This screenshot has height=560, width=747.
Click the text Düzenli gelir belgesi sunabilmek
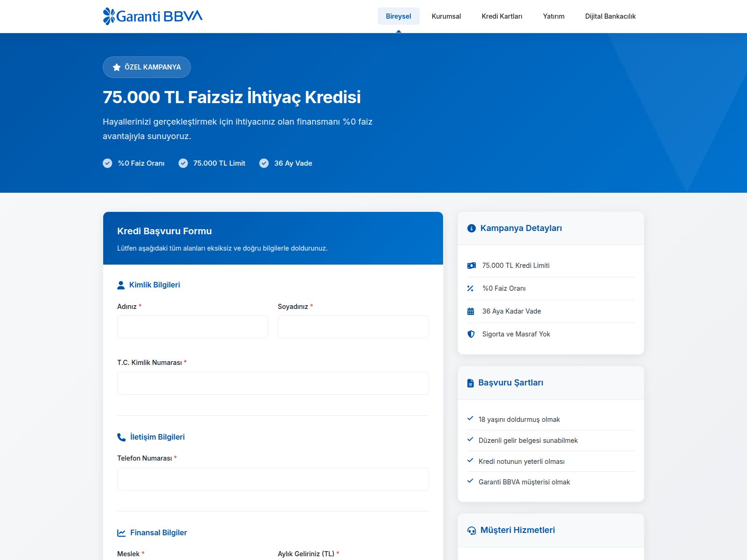[528, 441]
